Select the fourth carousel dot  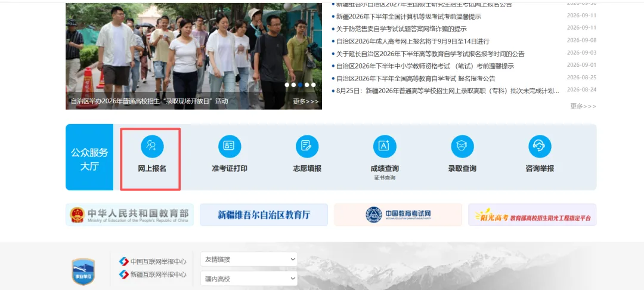point(307,85)
